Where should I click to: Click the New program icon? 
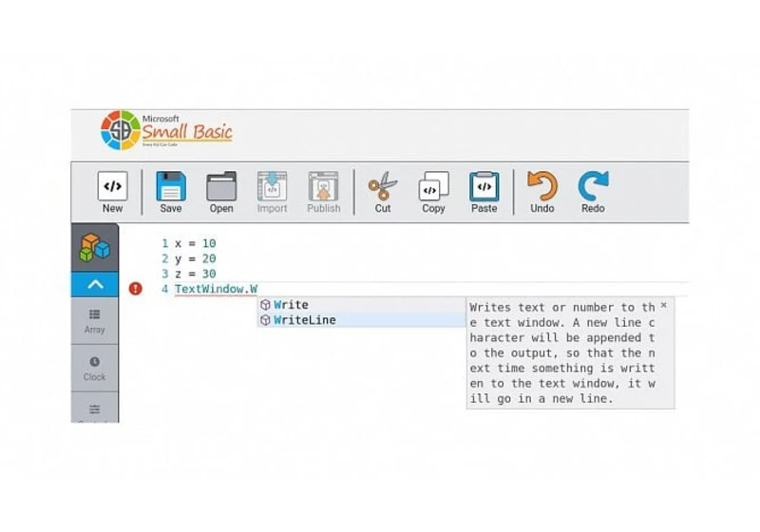(x=112, y=186)
